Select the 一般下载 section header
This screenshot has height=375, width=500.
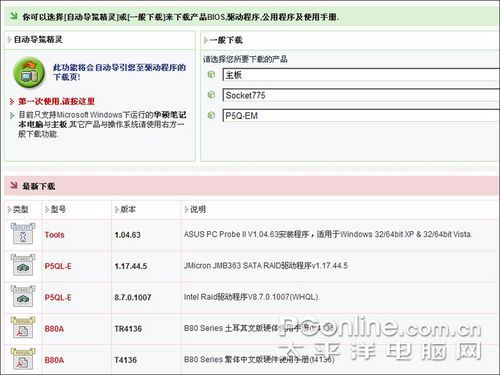coord(226,40)
